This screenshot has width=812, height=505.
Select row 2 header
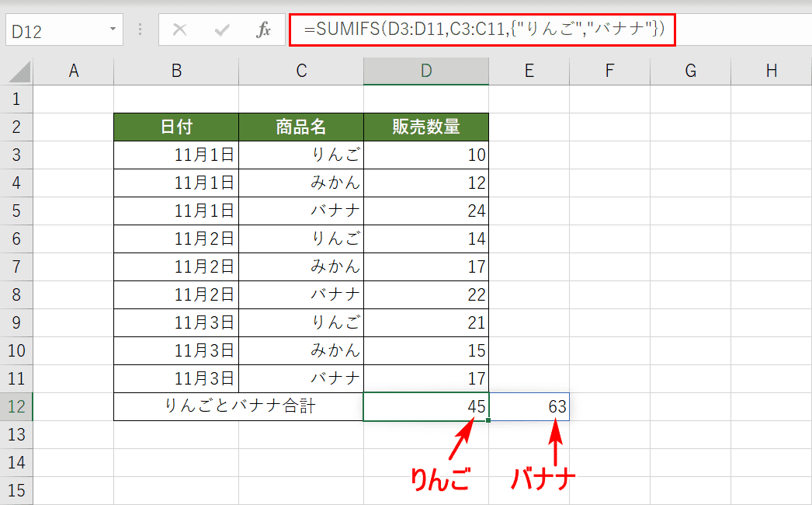[x=16, y=127]
